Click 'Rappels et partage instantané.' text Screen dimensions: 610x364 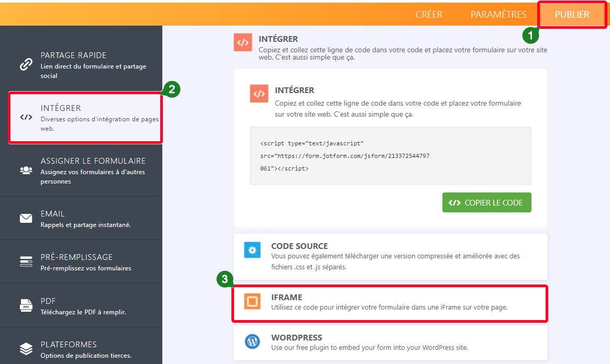(x=85, y=225)
